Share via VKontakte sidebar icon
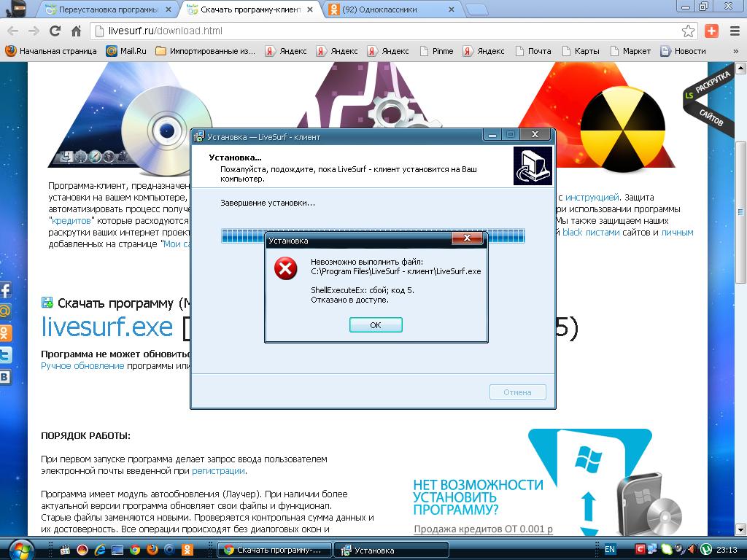 point(5,377)
